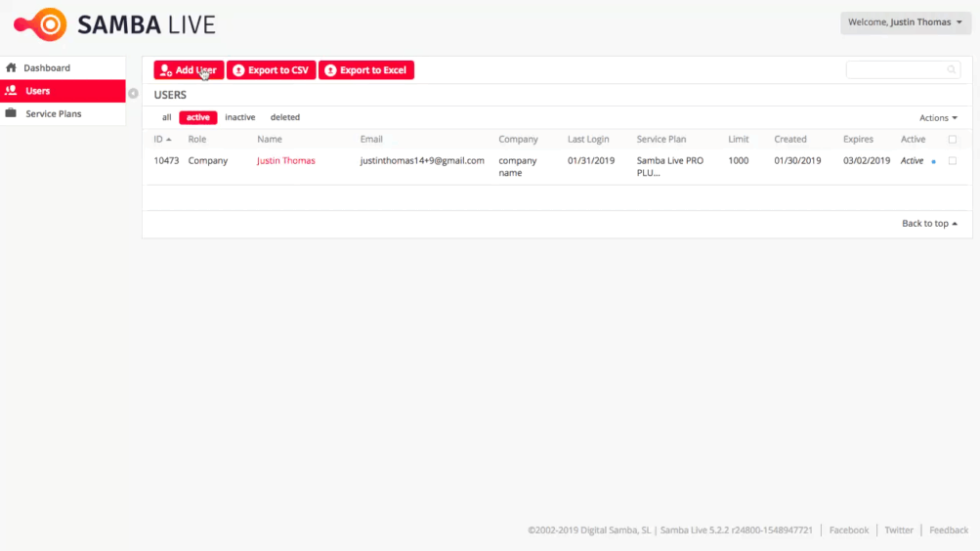The height and width of the screenshot is (551, 980).
Task: Show deleted users
Action: coord(285,117)
